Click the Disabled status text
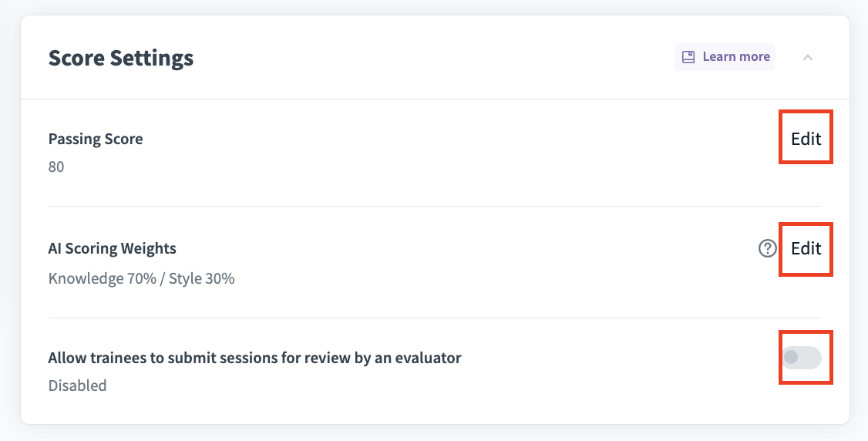Image resolution: width=868 pixels, height=441 pixels. pyautogui.click(x=77, y=385)
